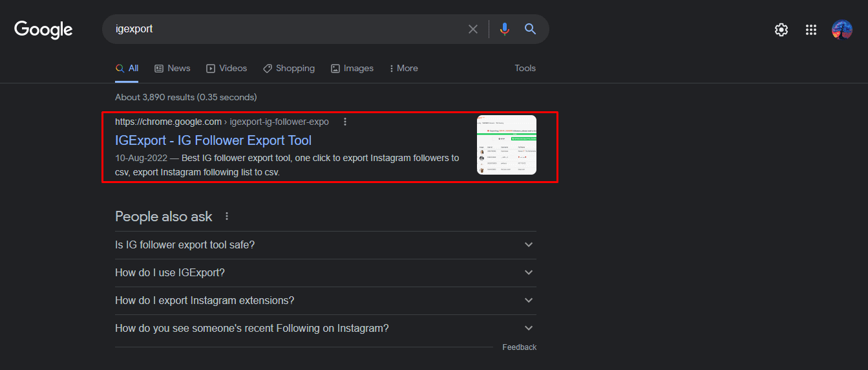Open the Google apps grid
The image size is (868, 370).
tap(811, 30)
